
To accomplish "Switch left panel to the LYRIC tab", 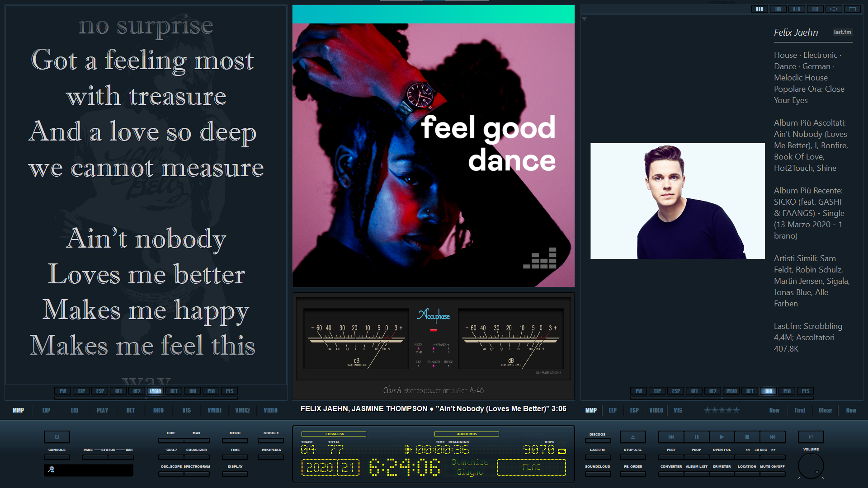I will [155, 391].
